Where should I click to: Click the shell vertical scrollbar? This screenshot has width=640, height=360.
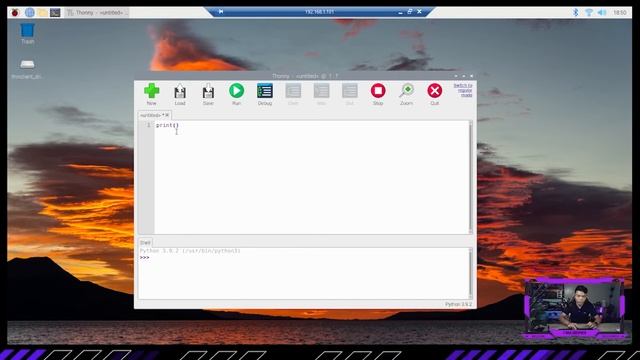471,273
